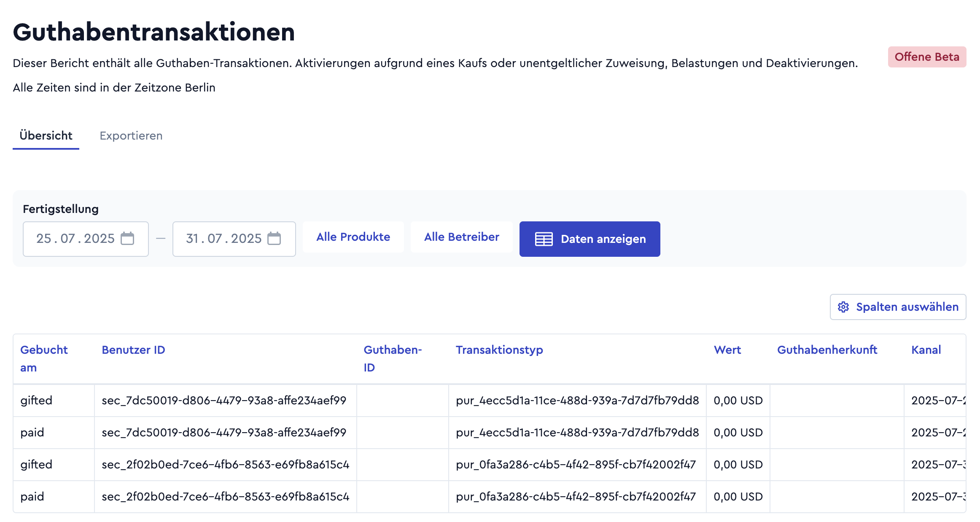980x522 pixels.
Task: Click pur_0fa3a286 transaction in third row
Action: tap(576, 465)
